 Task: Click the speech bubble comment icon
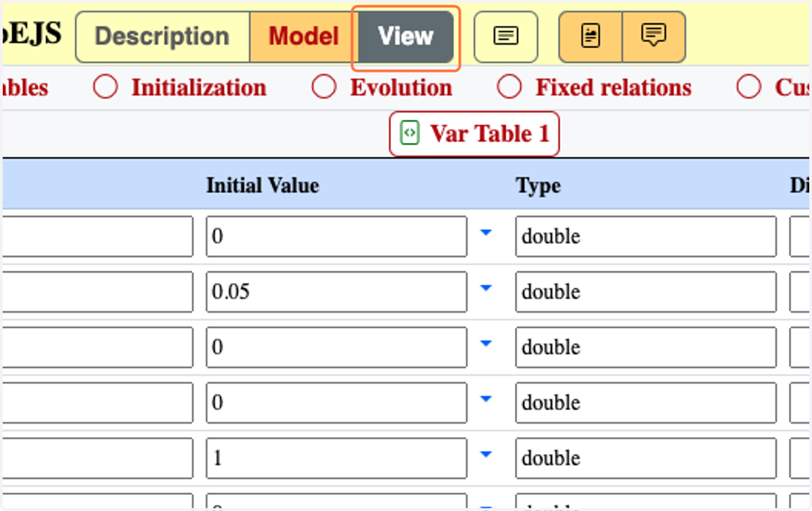point(654,37)
